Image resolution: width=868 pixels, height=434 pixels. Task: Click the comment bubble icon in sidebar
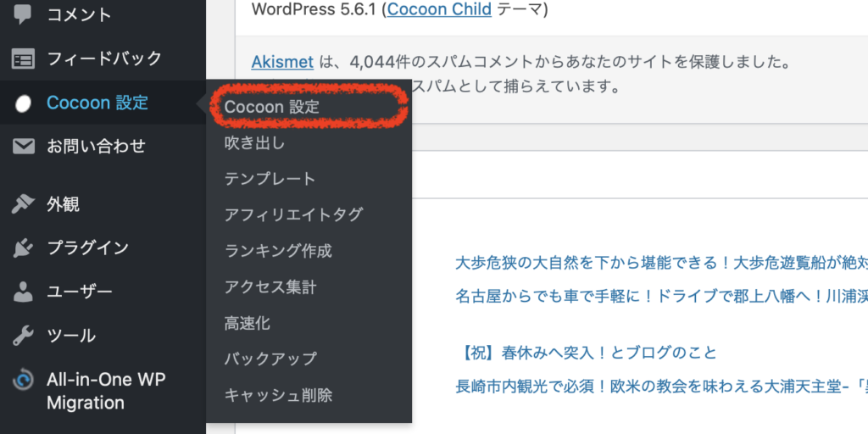click(x=23, y=14)
